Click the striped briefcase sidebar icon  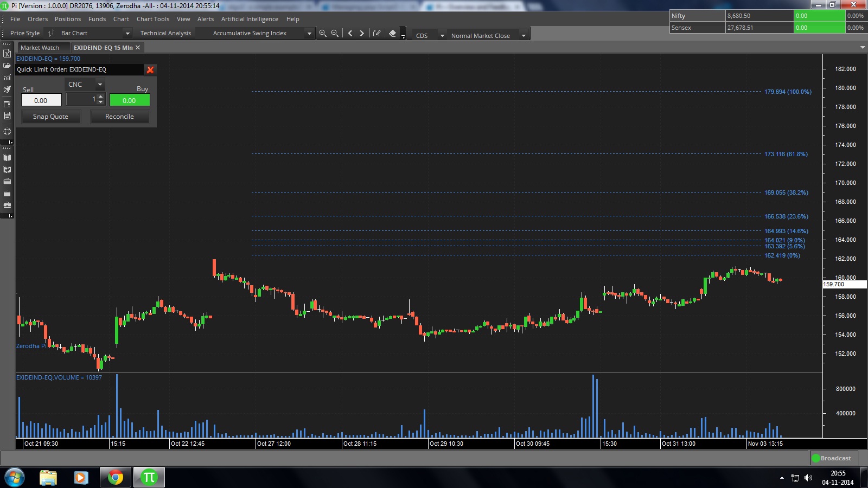7,182
